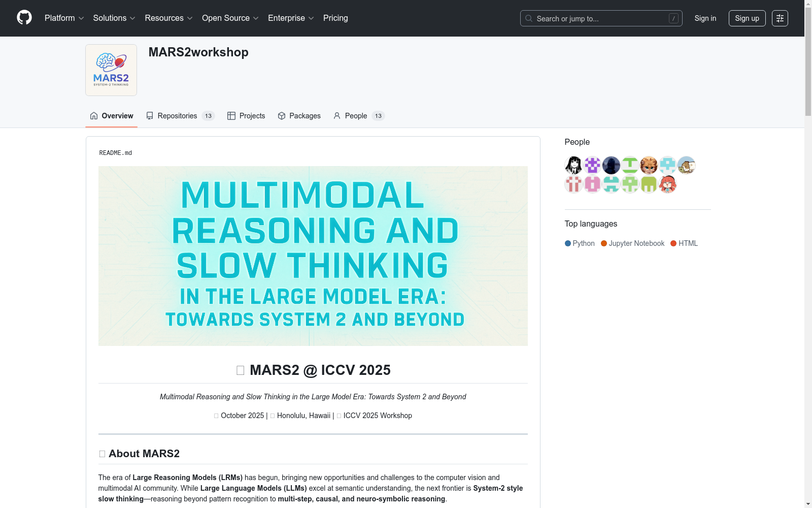This screenshot has width=812, height=508.
Task: Click the MARS2 organization logo avatar
Action: (x=111, y=70)
